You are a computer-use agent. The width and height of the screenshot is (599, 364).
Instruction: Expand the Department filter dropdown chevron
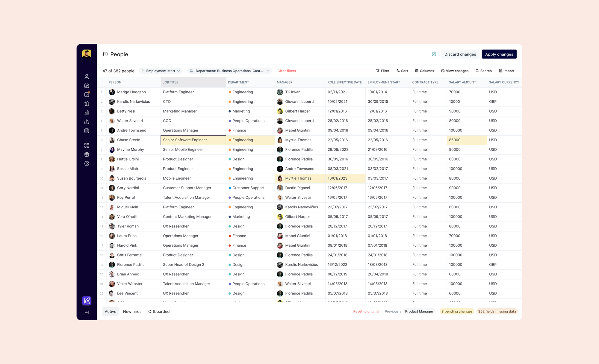pyautogui.click(x=268, y=71)
